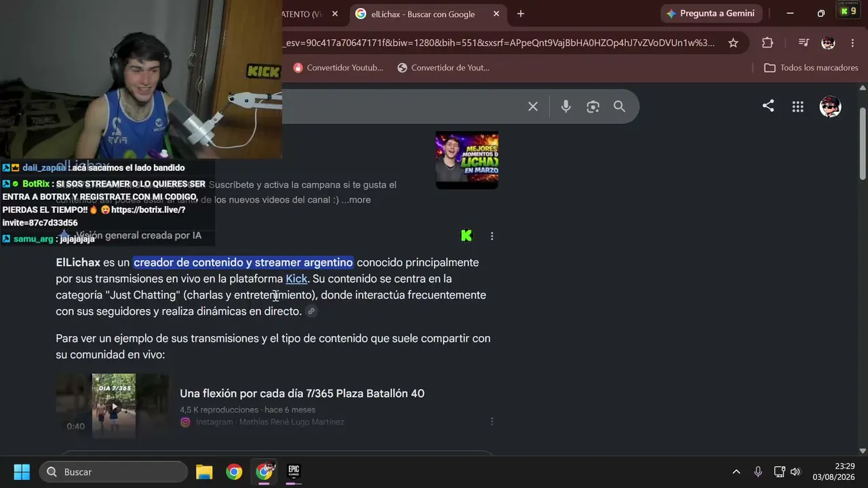
Task: Open the Chrome profile avatar in the toolbar
Action: [x=828, y=43]
